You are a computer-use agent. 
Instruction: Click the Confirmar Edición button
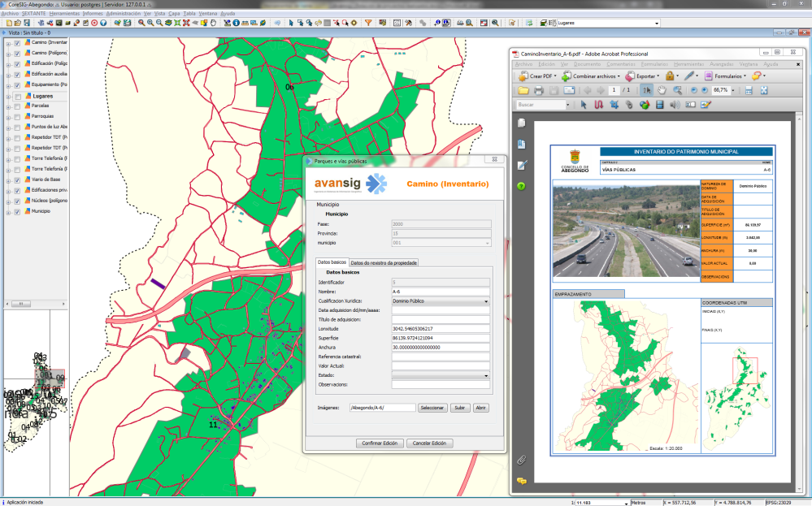[x=380, y=443]
